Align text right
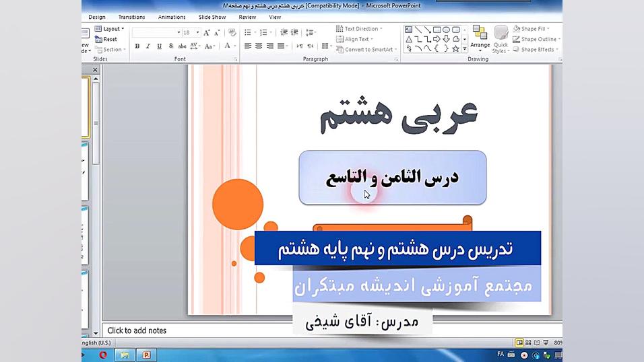Viewport: 644px width, 362px height. click(x=270, y=46)
